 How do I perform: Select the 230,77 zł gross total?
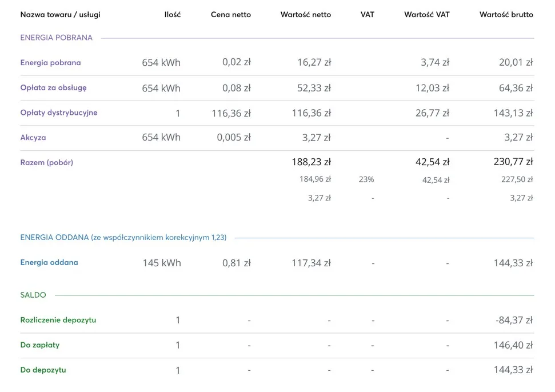pos(513,162)
